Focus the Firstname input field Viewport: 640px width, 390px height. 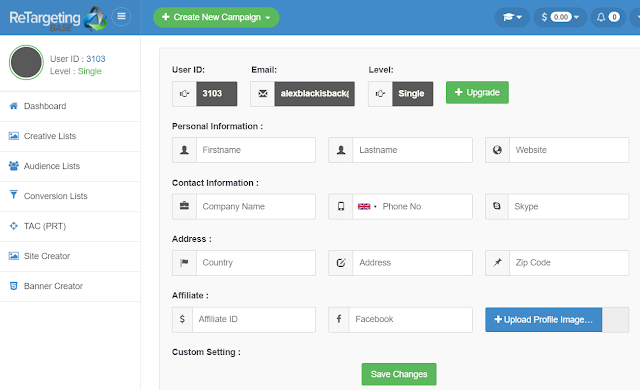coord(256,150)
